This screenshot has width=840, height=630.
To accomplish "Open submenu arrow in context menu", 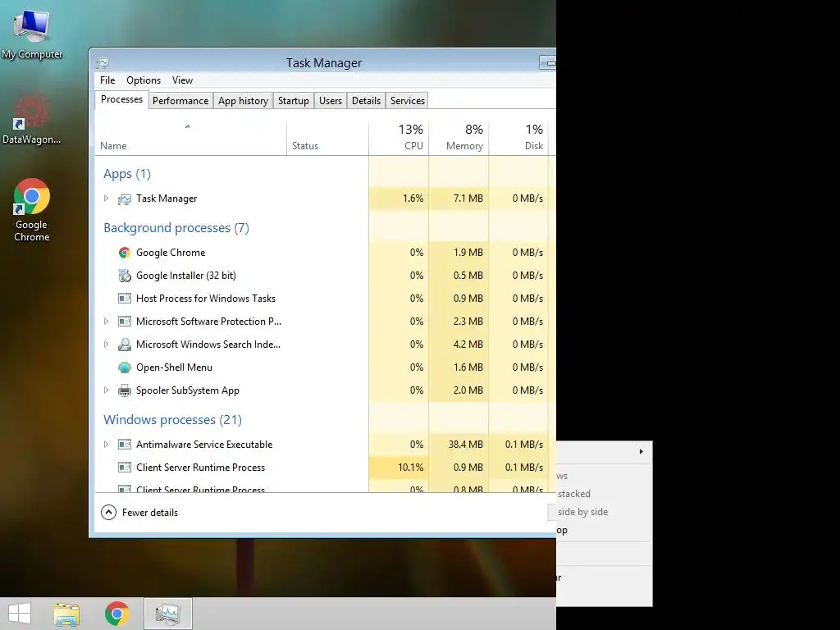I will coord(641,452).
